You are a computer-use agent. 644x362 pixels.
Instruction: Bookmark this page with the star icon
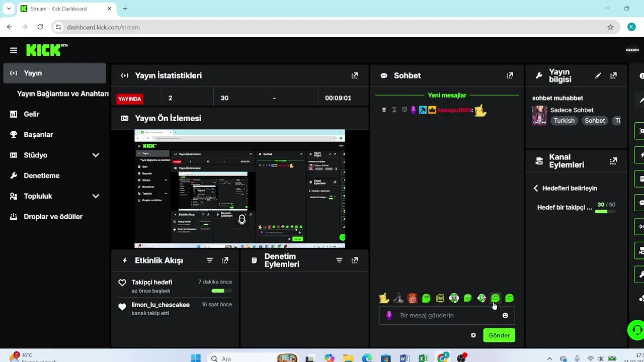[x=610, y=27]
